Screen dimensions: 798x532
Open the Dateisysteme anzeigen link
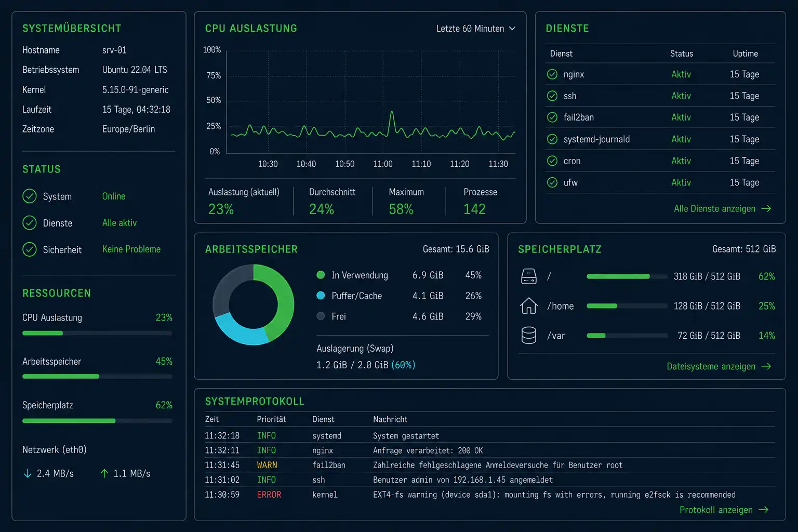tap(719, 366)
